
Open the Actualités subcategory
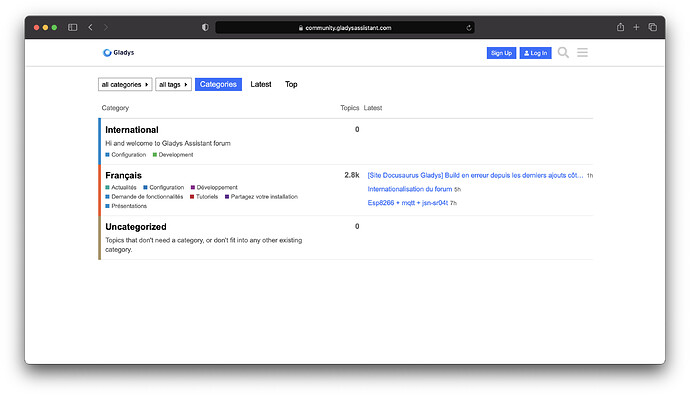pyautogui.click(x=121, y=187)
